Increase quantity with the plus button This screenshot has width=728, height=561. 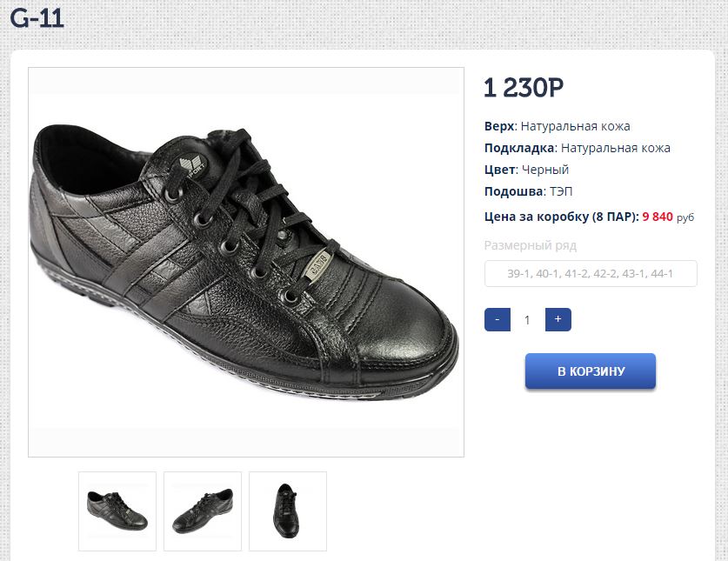tap(558, 319)
